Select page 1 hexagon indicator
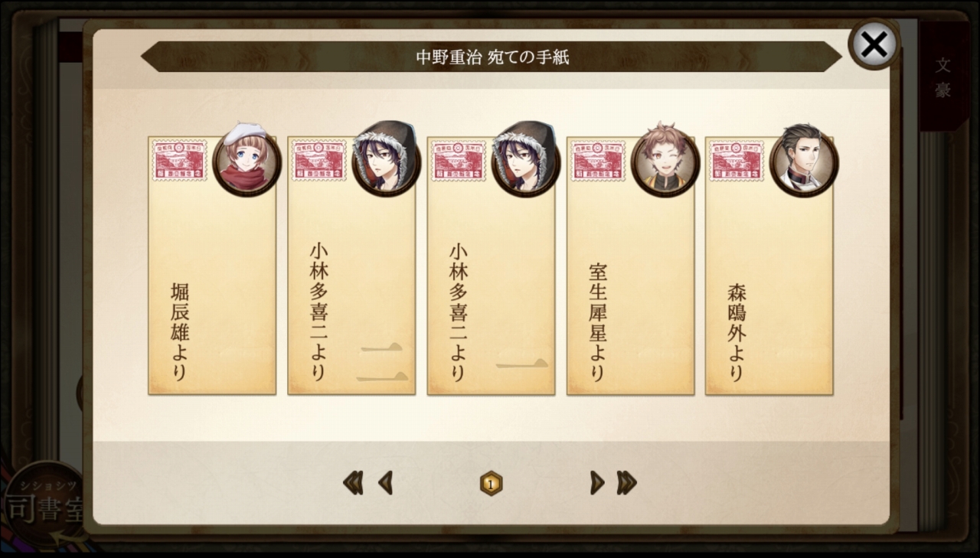 coord(491,484)
